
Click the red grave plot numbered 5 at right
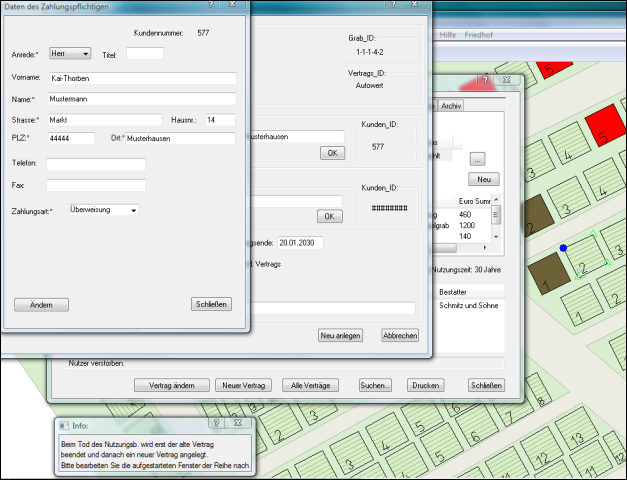coord(605,125)
